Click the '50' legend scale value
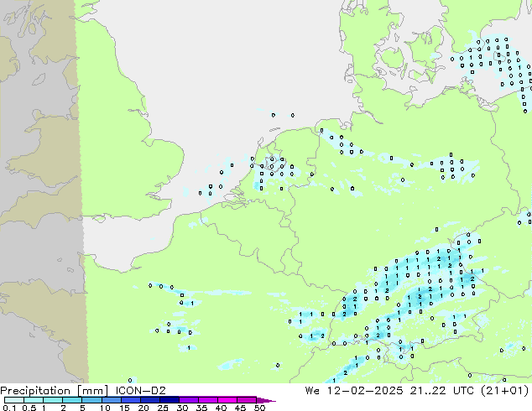532x411 pixels. click(x=259, y=408)
